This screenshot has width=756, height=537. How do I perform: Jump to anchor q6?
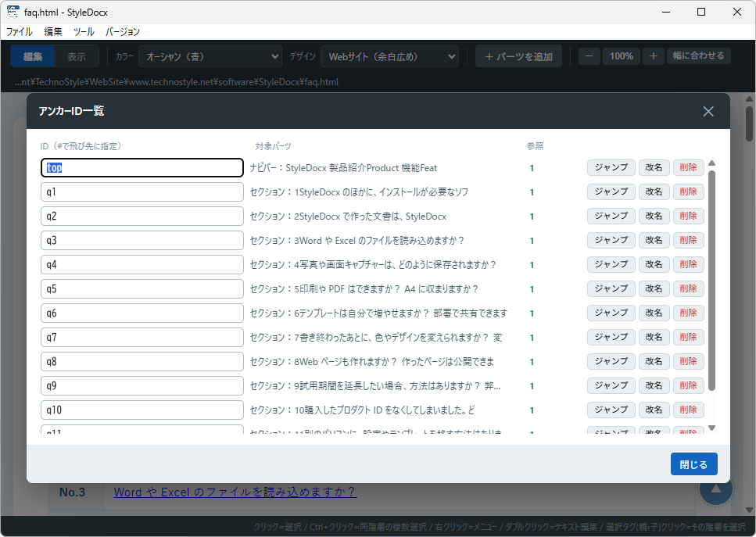611,313
